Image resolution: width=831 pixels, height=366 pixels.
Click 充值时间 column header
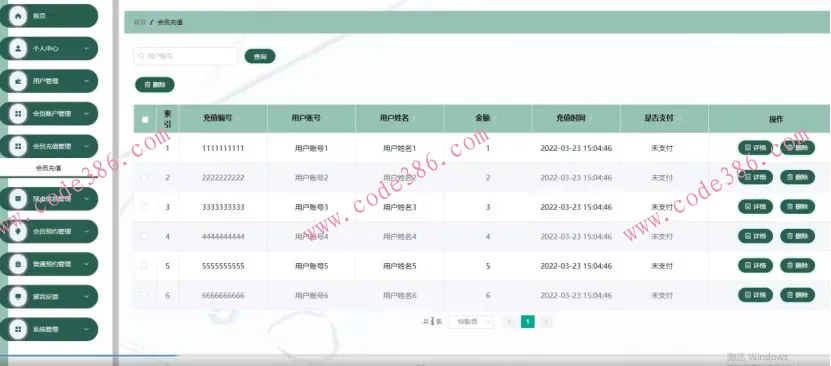[x=571, y=119]
